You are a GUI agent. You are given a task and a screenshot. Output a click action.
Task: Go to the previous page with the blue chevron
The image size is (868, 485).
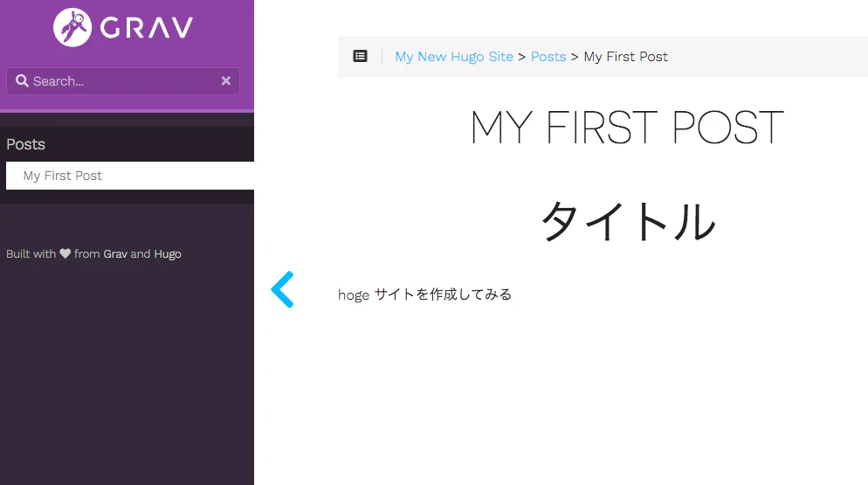click(282, 289)
